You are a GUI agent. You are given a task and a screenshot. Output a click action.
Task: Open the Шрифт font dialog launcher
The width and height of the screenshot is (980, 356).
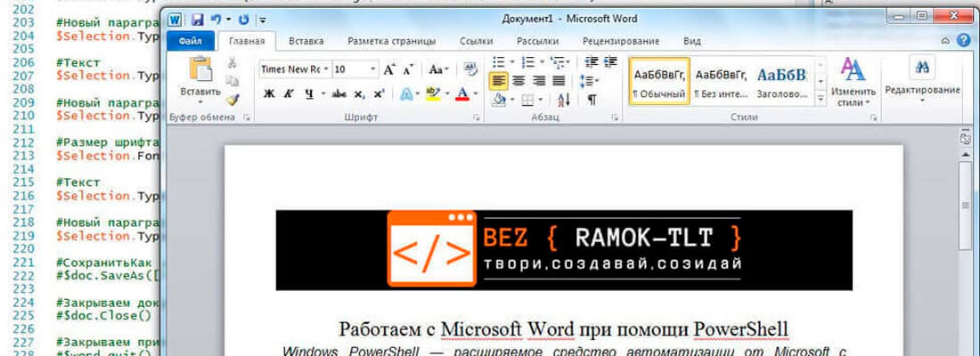click(x=476, y=117)
